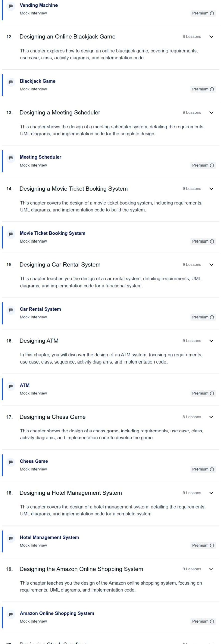This screenshot has width=222, height=644.
Task: Click the Premium badge on Blackjack Game row
Action: pyautogui.click(x=203, y=89)
